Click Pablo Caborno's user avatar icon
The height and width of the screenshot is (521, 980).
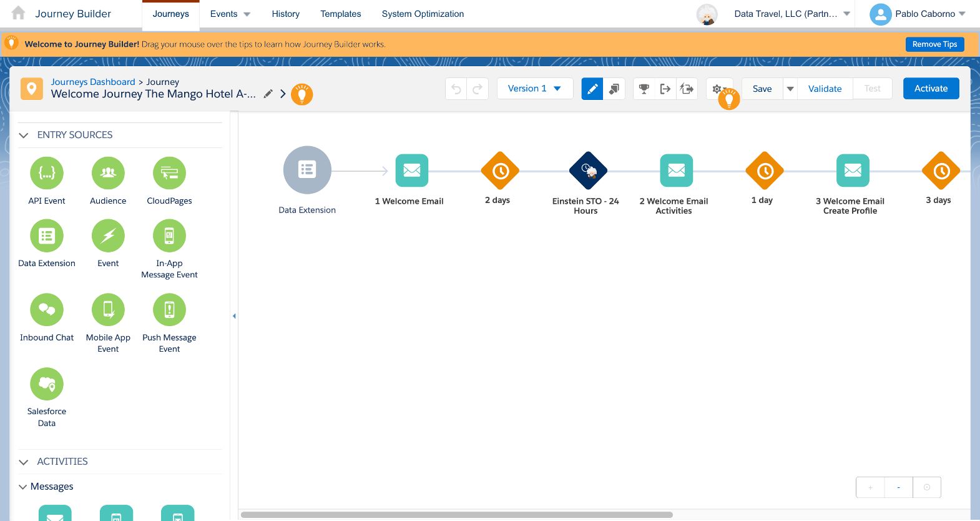[880, 14]
